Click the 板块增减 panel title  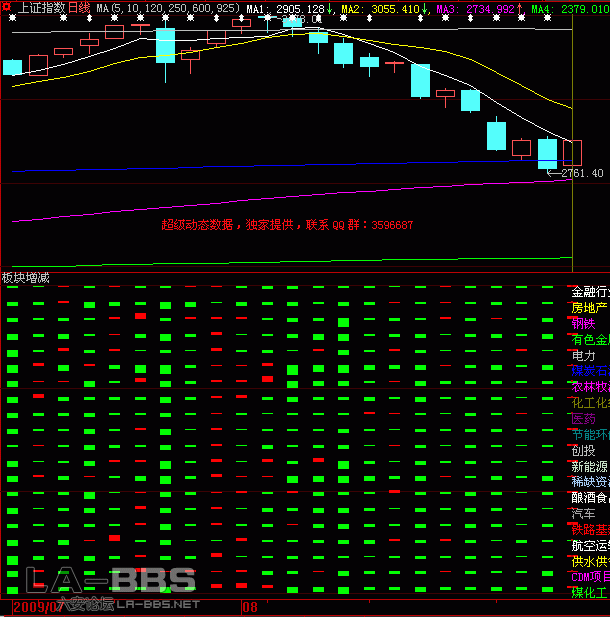point(26,277)
